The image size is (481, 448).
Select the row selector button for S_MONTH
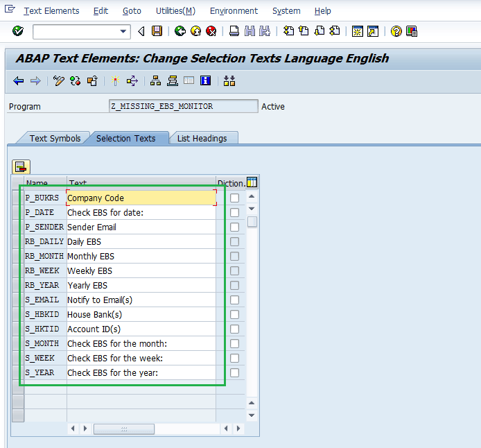(18, 344)
